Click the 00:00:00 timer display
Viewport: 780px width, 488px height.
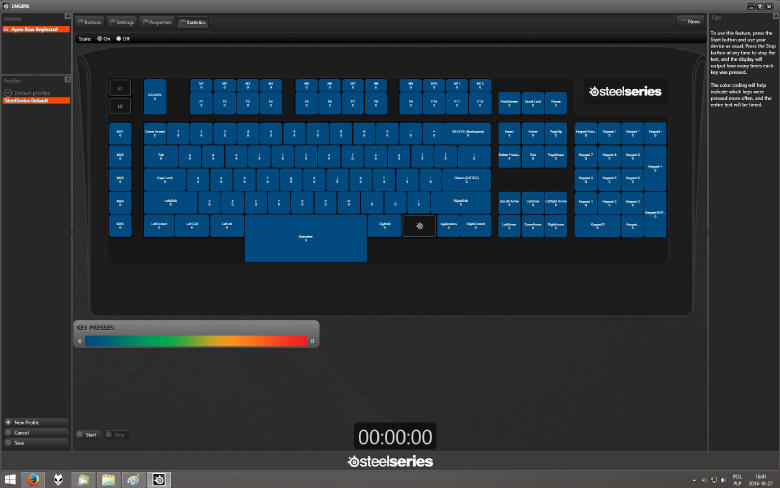coord(395,437)
